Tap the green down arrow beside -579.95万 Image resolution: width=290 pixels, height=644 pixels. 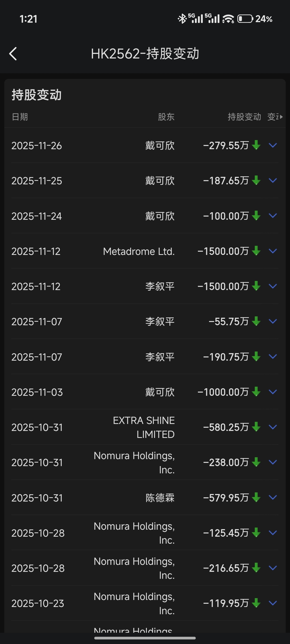tap(256, 497)
